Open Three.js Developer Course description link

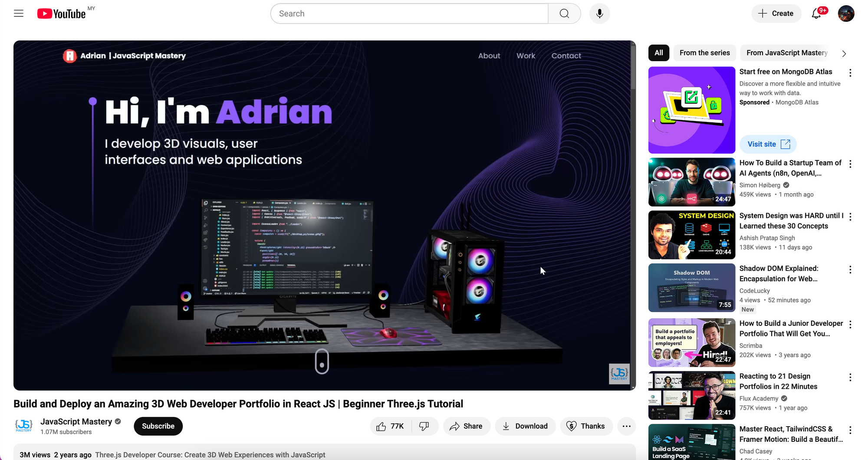[210, 455]
